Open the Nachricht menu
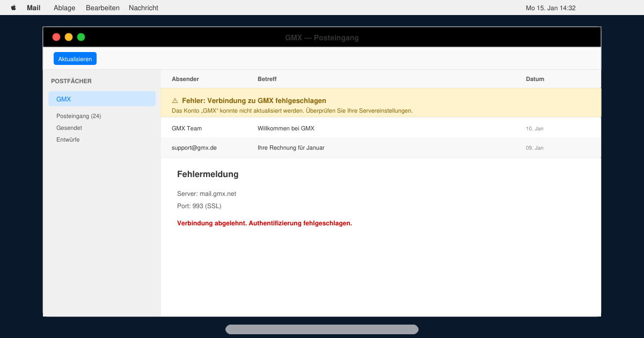The image size is (644, 338). tap(143, 8)
